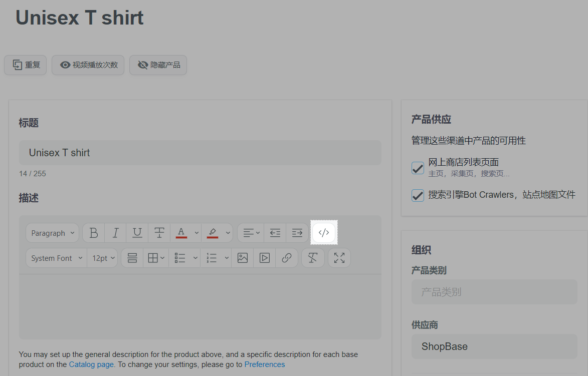Image resolution: width=588 pixels, height=376 pixels.
Task: Uncheck 网上商店列表页面 checkbox
Action: click(x=418, y=168)
